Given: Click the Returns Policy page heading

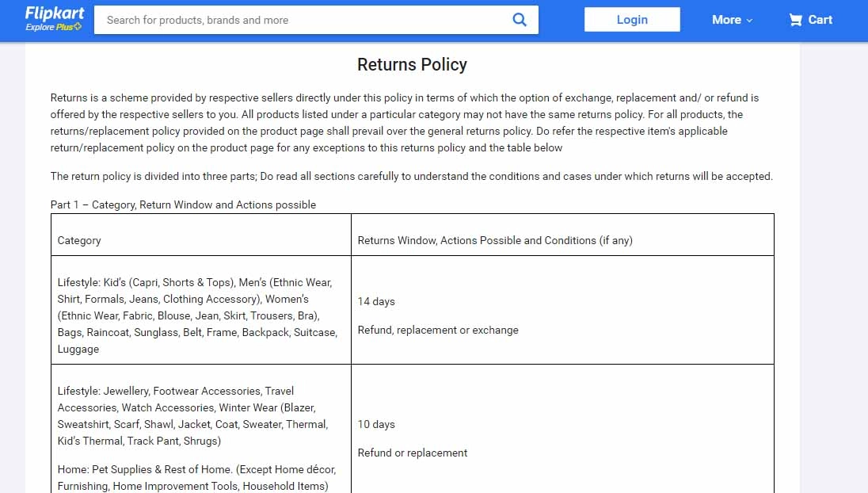Looking at the screenshot, I should click(412, 64).
